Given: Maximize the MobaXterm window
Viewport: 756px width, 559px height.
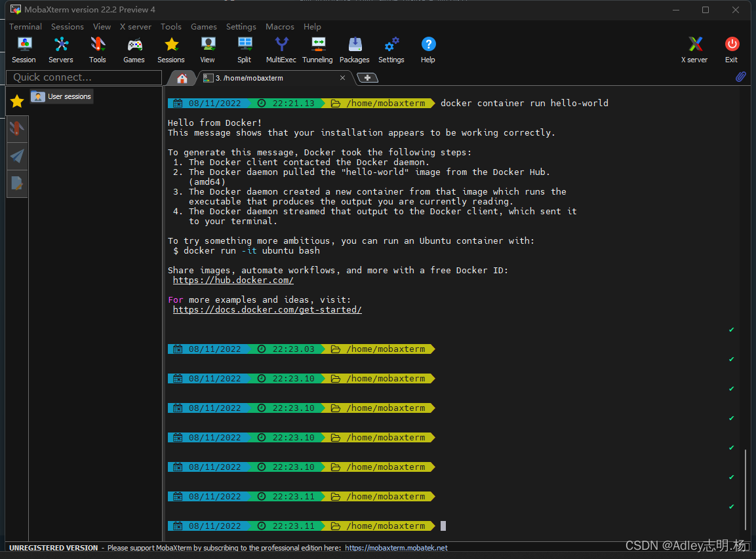Looking at the screenshot, I should click(x=706, y=10).
